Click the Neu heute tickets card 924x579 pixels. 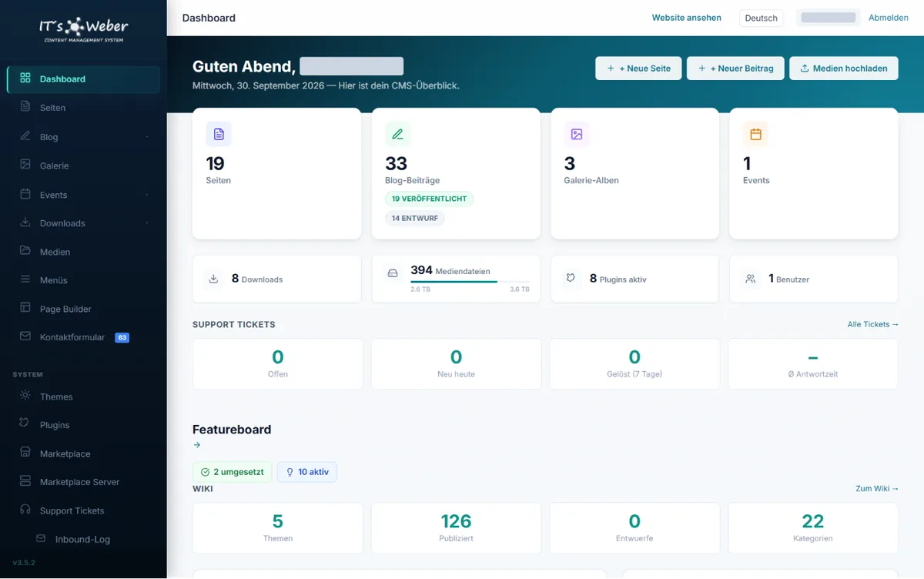456,364
